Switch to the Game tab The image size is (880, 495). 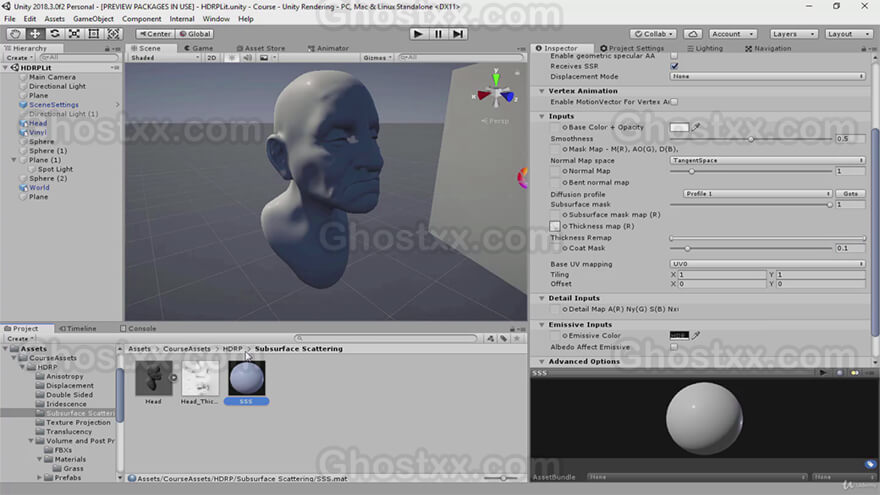coord(199,48)
